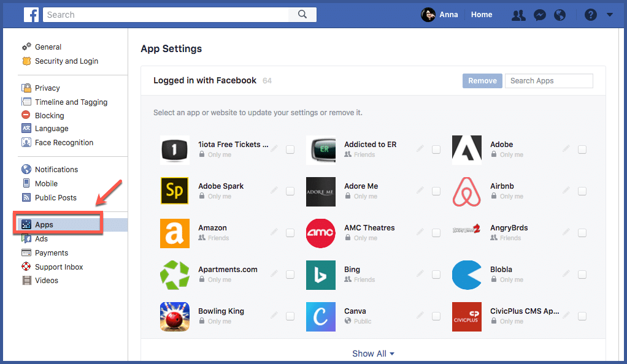Check the Airbnb checkbox
Viewport: 627px width, 364px height.
tap(582, 191)
